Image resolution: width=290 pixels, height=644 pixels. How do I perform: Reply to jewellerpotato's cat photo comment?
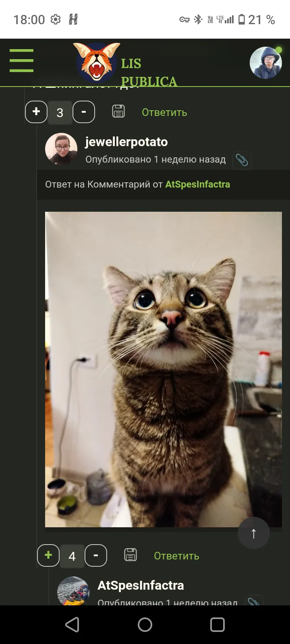176,556
